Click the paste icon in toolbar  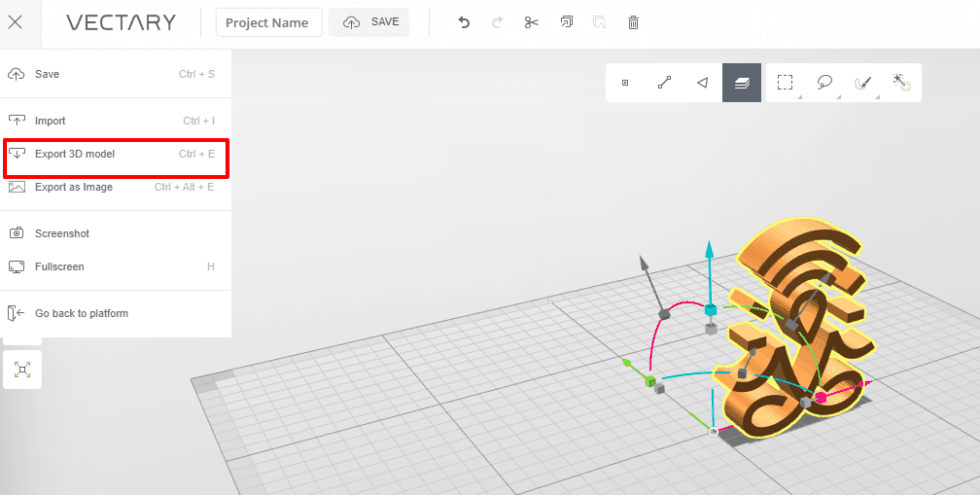599,22
